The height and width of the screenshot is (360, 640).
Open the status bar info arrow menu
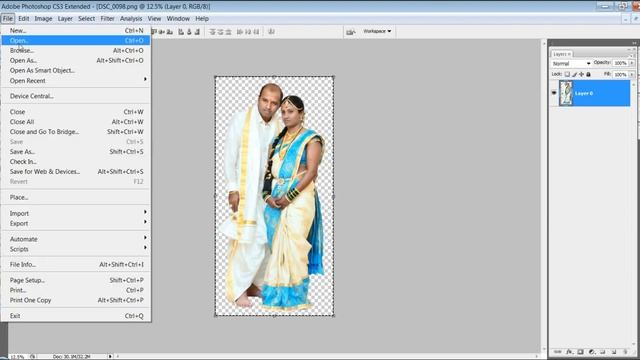[x=110, y=356]
